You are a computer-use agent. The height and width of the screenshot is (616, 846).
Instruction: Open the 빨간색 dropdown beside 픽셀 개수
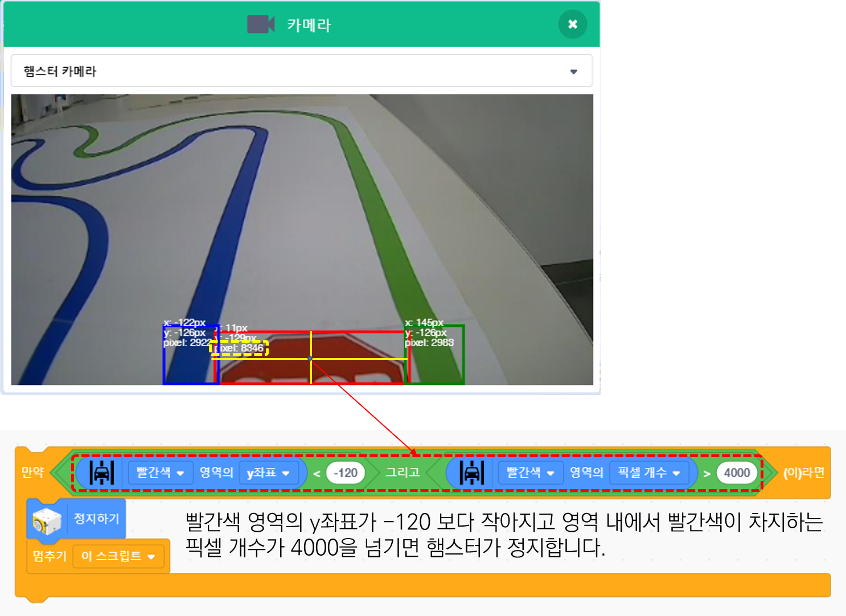pyautogui.click(x=530, y=473)
